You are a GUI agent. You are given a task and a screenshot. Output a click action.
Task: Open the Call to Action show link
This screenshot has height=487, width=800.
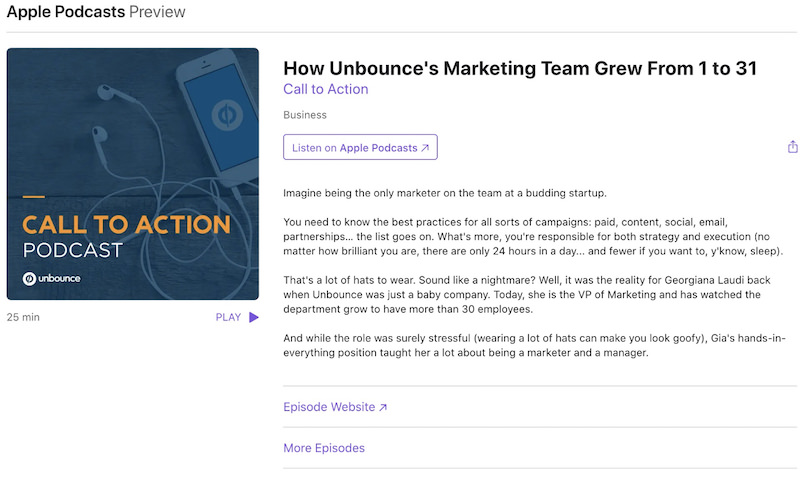pos(326,89)
